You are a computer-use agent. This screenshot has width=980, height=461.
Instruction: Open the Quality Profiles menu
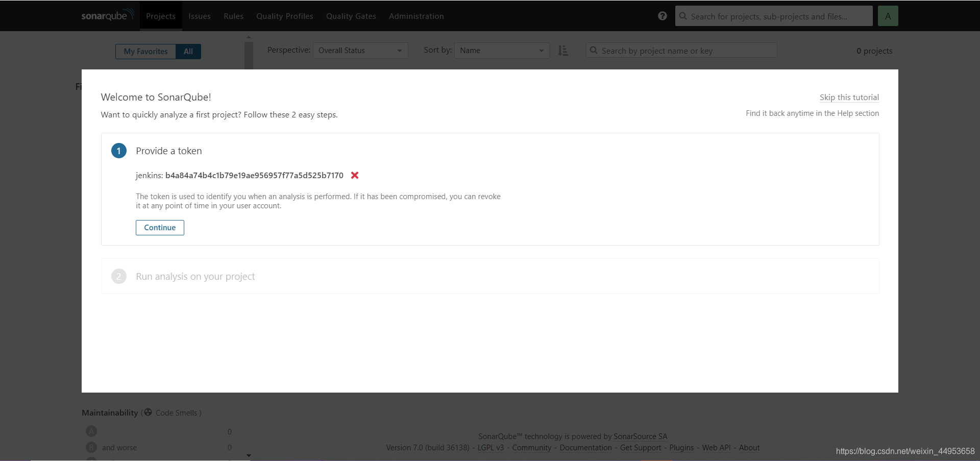285,16
